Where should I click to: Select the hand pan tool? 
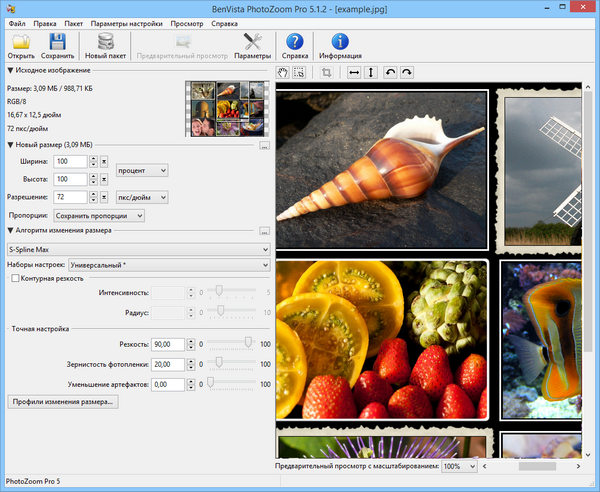tap(282, 73)
